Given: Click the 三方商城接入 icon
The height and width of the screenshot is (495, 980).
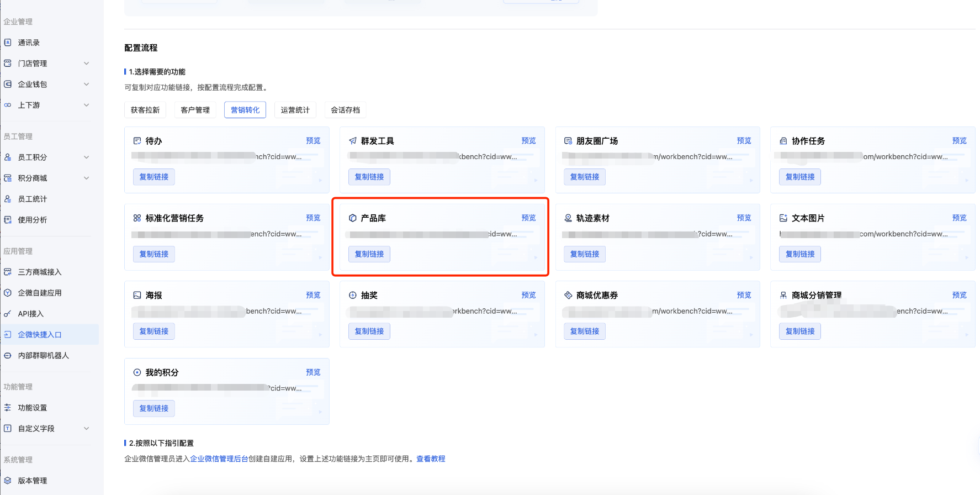Looking at the screenshot, I should (8, 272).
